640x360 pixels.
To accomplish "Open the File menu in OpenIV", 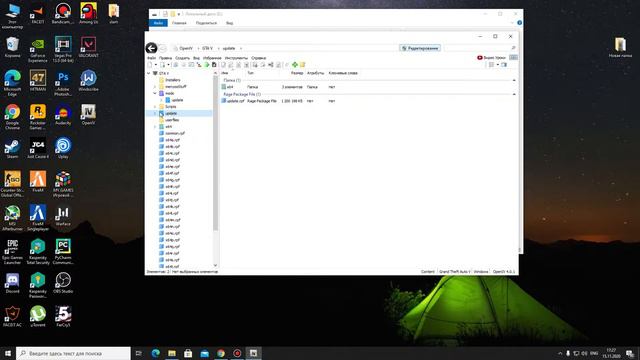I will [x=151, y=58].
